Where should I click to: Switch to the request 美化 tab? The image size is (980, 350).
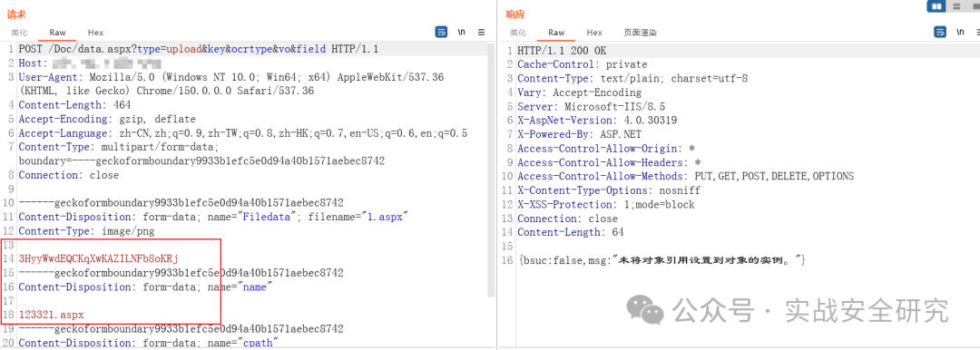pyautogui.click(x=19, y=33)
